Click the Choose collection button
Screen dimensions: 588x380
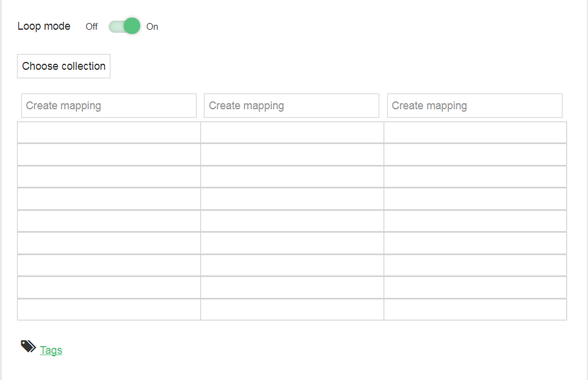[64, 66]
